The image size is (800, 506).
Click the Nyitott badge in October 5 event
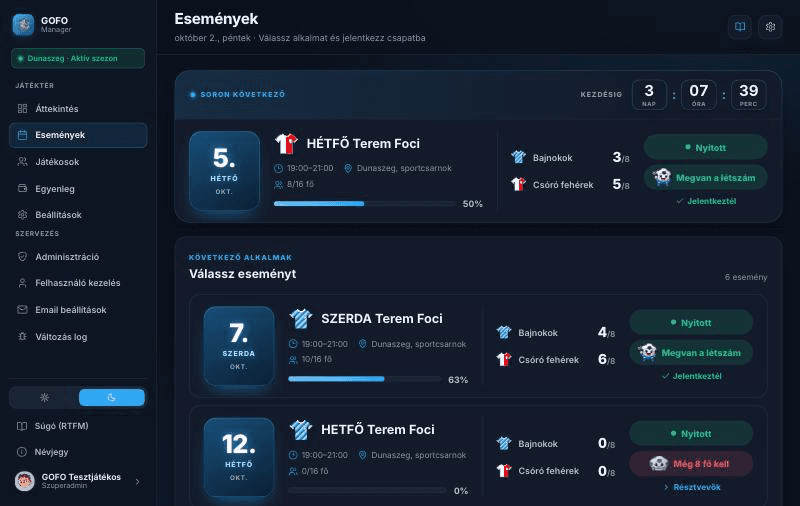point(706,147)
